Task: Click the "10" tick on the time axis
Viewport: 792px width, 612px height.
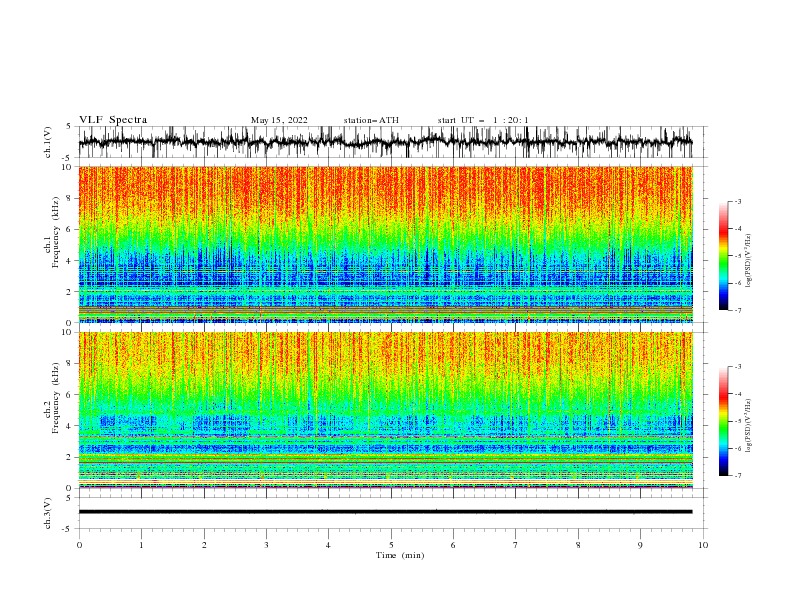Action: tap(703, 545)
